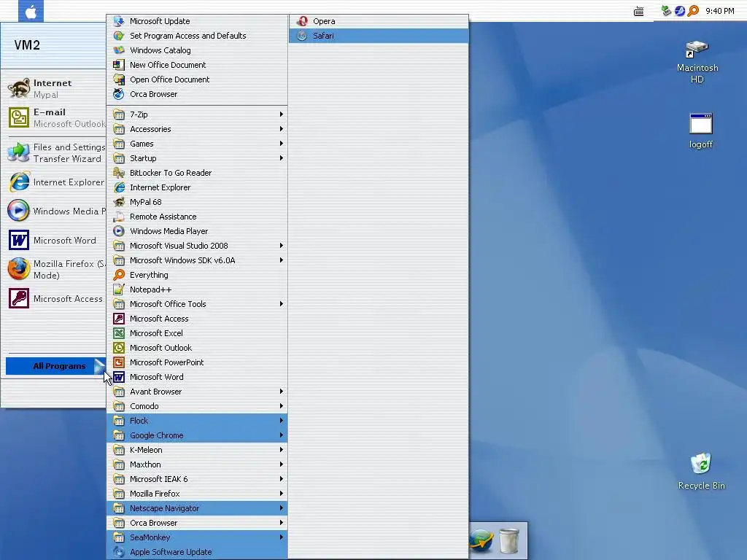Image resolution: width=747 pixels, height=560 pixels.
Task: Expand the Avant Browser arrow
Action: point(282,392)
